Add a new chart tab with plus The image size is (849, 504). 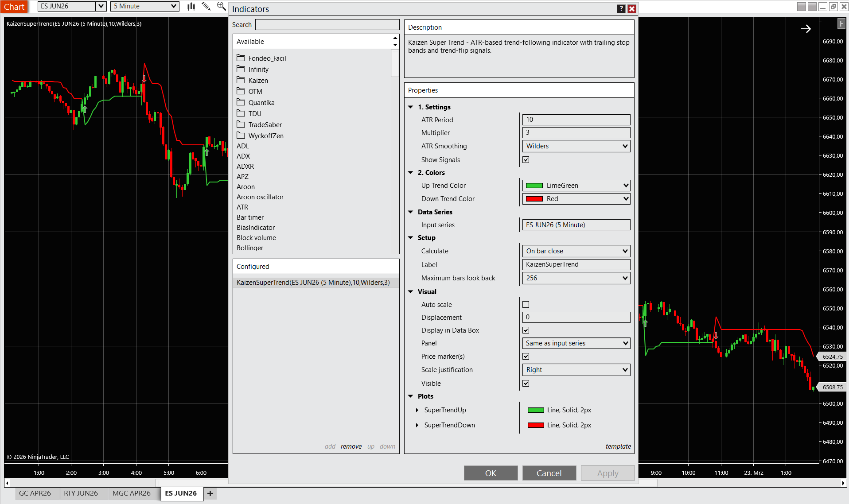pos(210,493)
